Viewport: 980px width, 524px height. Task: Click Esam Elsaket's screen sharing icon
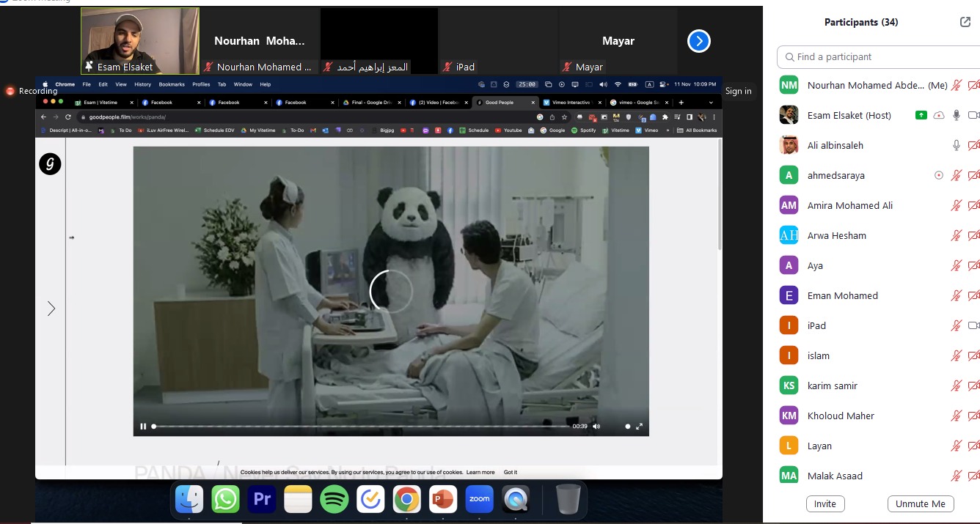[921, 115]
